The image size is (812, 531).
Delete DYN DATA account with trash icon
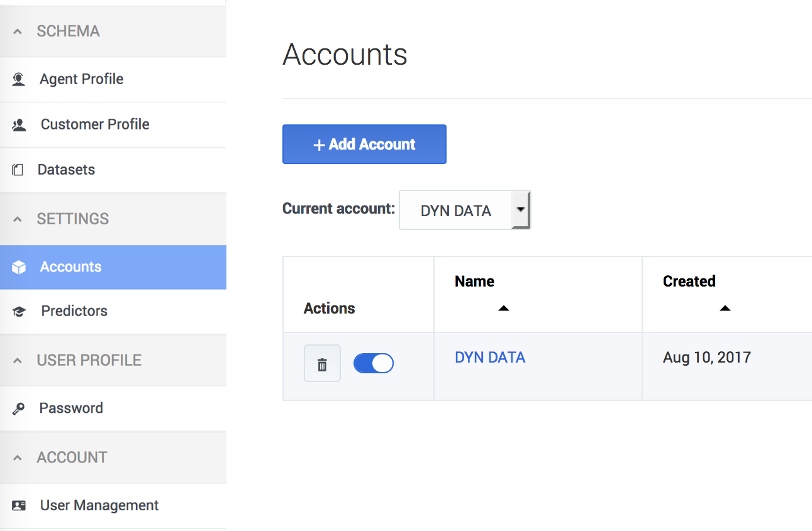coord(322,363)
